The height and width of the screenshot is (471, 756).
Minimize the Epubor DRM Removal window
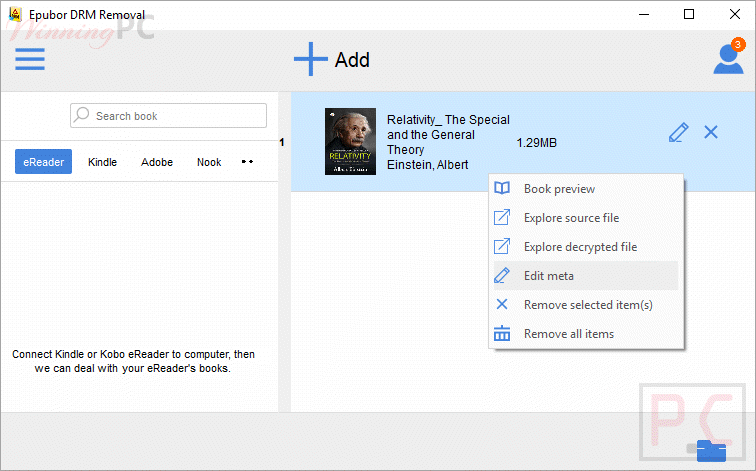tap(644, 14)
